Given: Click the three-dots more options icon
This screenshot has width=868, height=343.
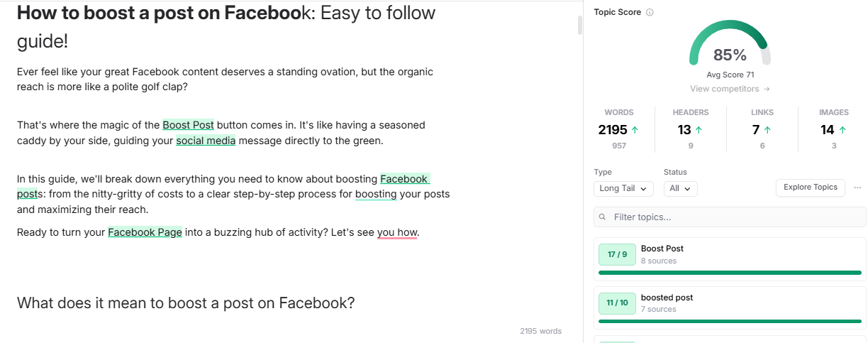Looking at the screenshot, I should (858, 187).
